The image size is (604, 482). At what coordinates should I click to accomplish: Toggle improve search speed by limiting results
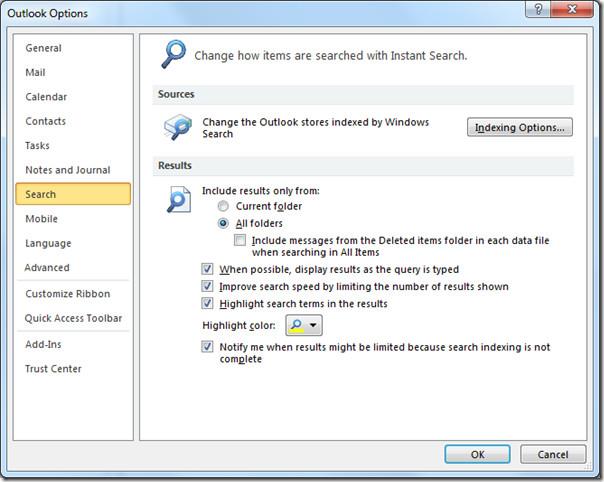pos(207,286)
